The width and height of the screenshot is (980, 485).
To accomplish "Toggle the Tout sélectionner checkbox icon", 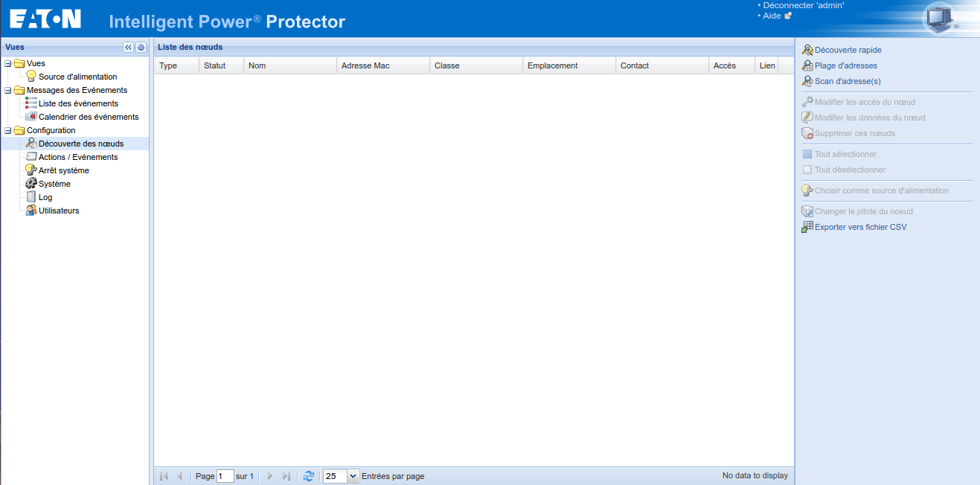I will [807, 154].
